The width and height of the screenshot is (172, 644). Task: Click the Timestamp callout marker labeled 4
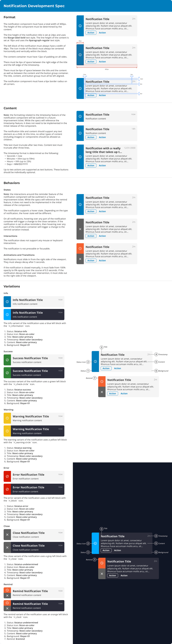[x=156, y=354]
